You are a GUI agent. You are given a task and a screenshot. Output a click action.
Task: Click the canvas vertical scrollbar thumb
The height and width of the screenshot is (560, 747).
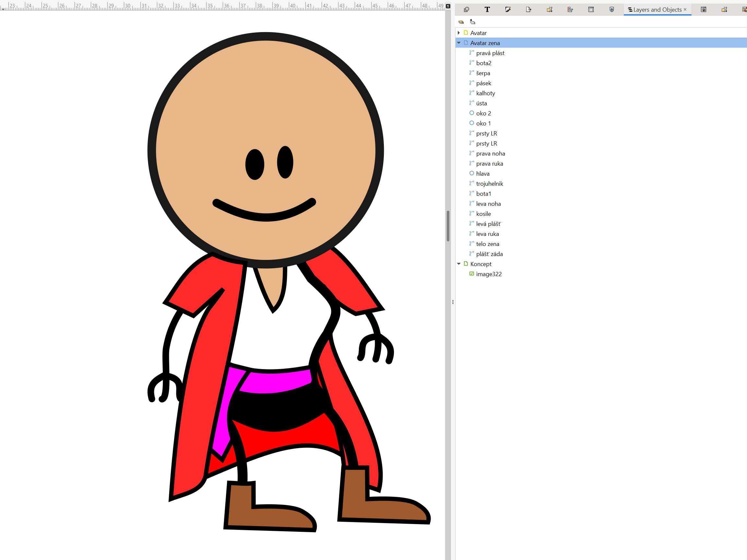coord(448,226)
